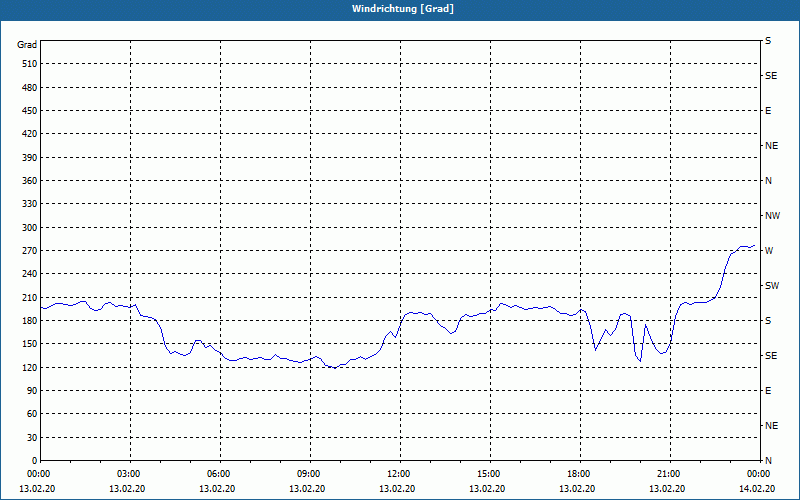Viewport: 800px width, 500px height.
Task: Select the 360 value on the degree axis
Action: (30, 181)
